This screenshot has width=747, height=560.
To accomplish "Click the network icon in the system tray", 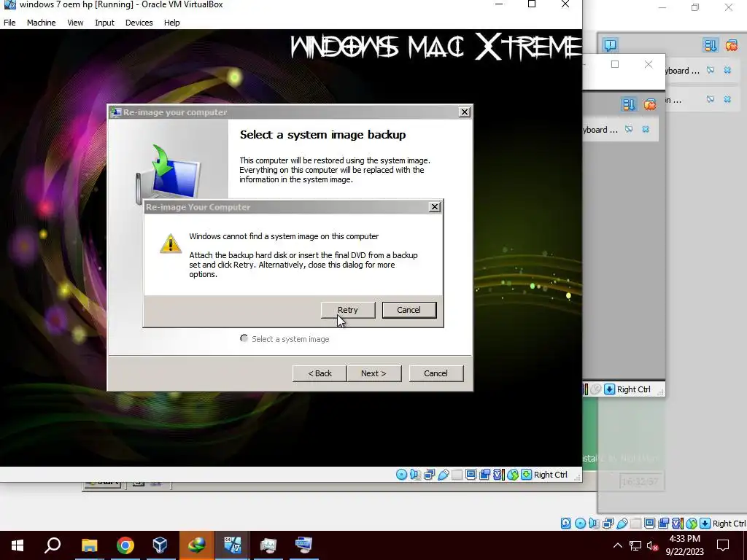I will (635, 545).
